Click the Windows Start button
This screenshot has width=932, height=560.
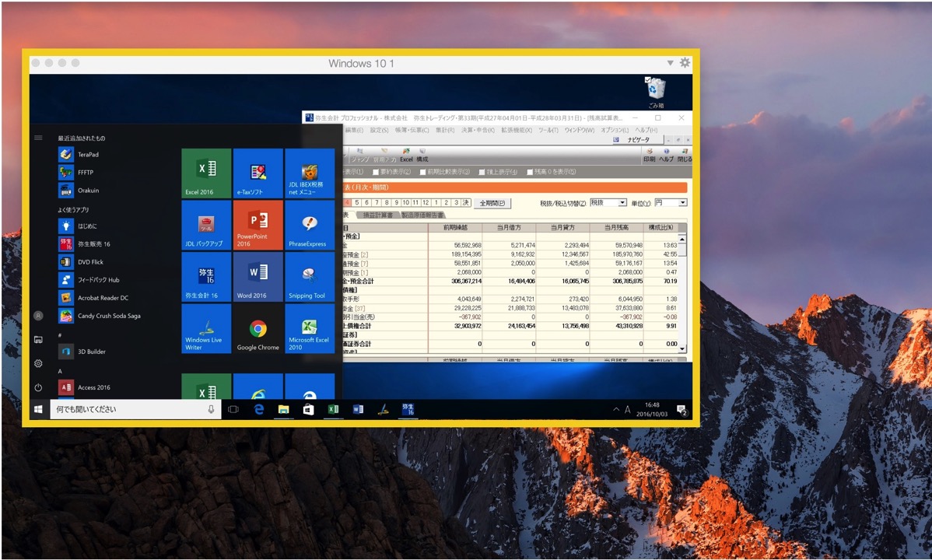38,409
